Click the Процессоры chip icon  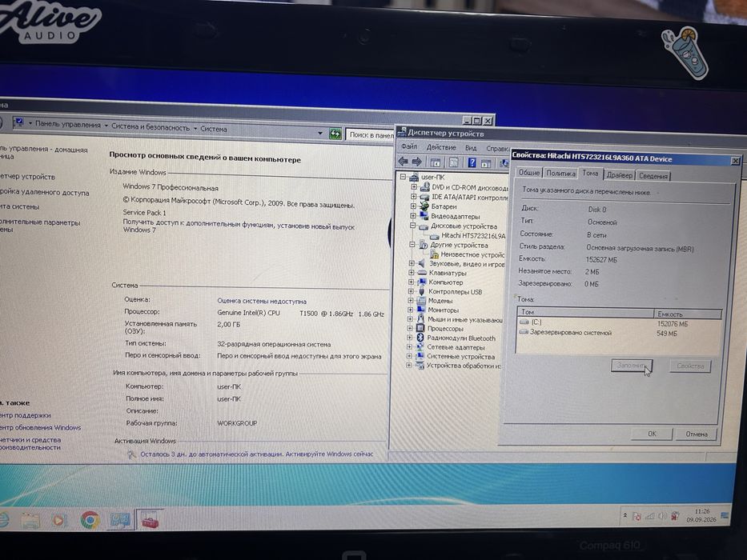click(x=420, y=328)
